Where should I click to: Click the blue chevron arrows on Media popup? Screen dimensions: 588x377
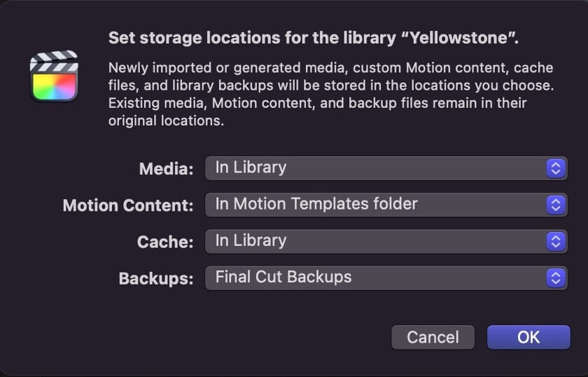(x=556, y=168)
